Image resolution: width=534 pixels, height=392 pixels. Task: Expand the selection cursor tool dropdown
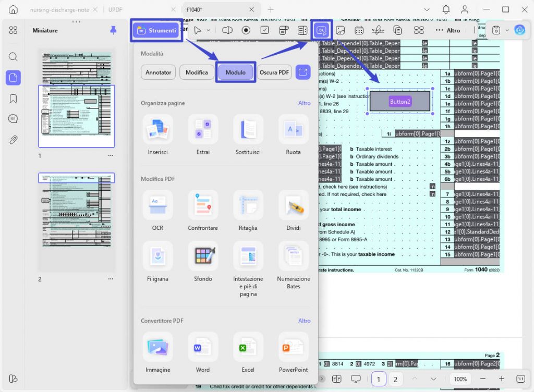208,30
